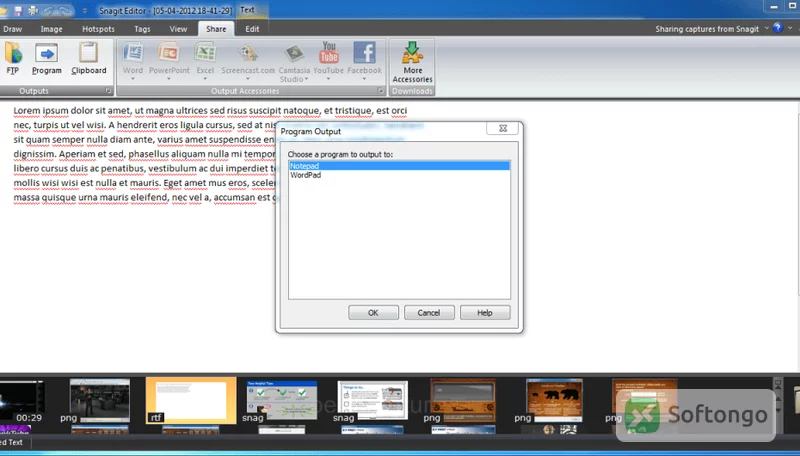The image size is (800, 456).
Task: Expand the Output Accessories dialog launcher
Action: click(x=381, y=91)
